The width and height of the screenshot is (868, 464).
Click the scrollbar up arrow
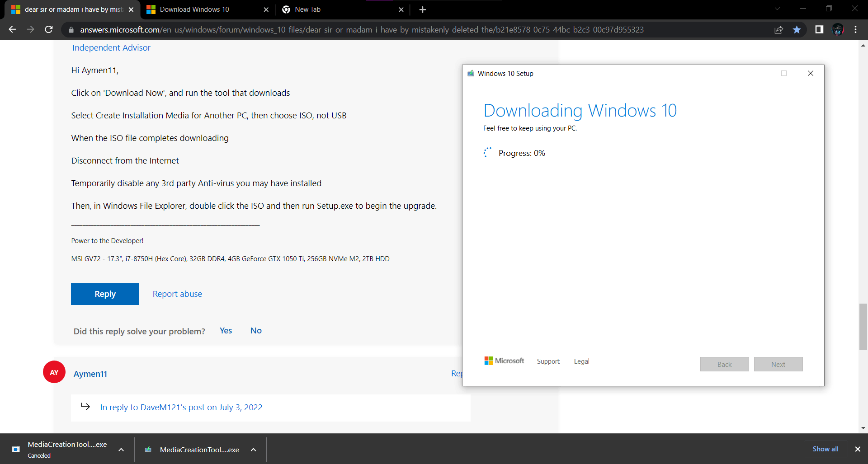[863, 46]
